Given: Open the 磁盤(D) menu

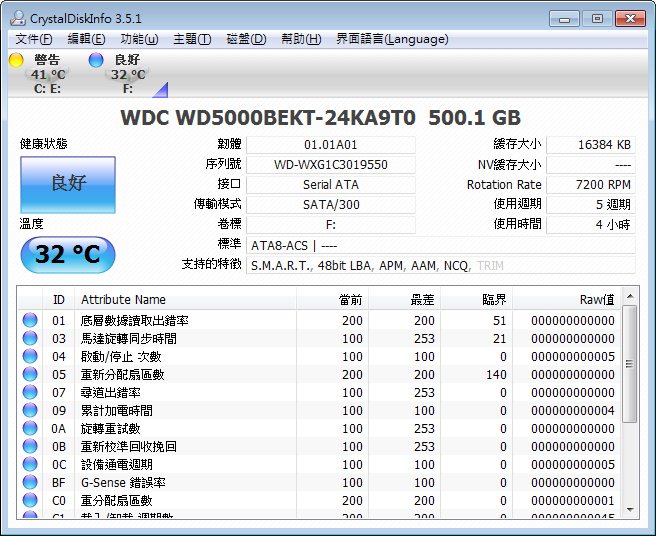Looking at the screenshot, I should (246, 39).
